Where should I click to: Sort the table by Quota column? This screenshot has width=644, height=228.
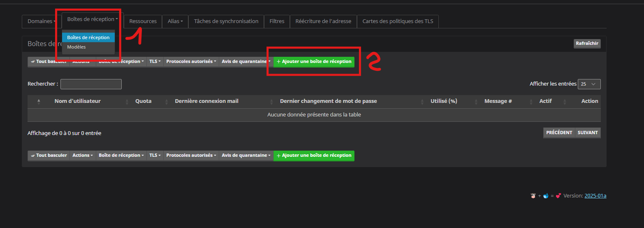pos(143,101)
